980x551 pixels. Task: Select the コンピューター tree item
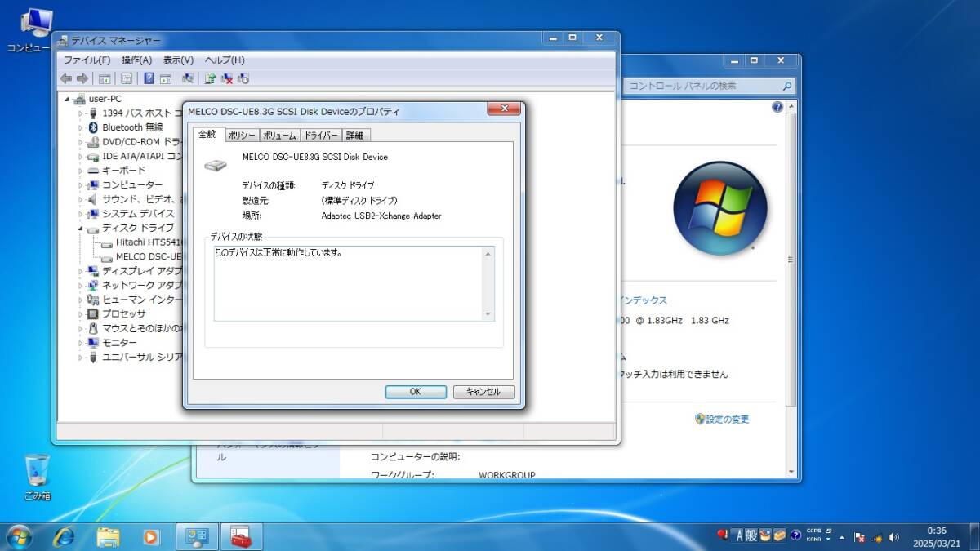coord(125,185)
